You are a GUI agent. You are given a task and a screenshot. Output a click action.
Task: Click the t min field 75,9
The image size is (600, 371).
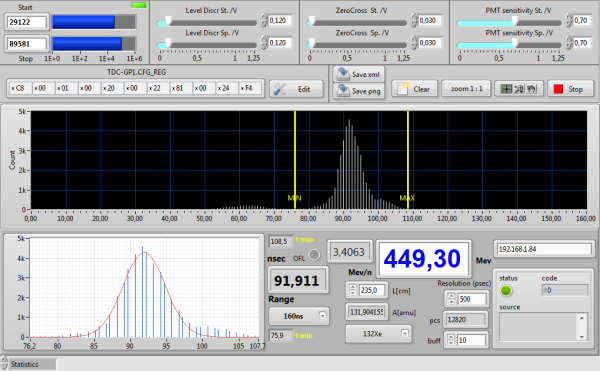pyautogui.click(x=280, y=335)
